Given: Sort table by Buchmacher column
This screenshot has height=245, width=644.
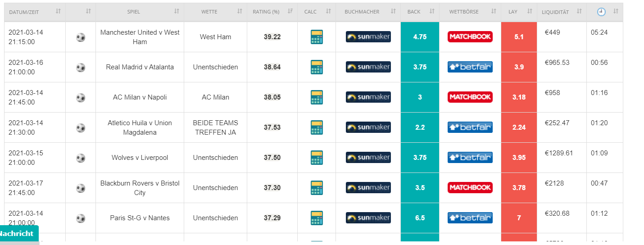Looking at the screenshot, I should pyautogui.click(x=368, y=12).
